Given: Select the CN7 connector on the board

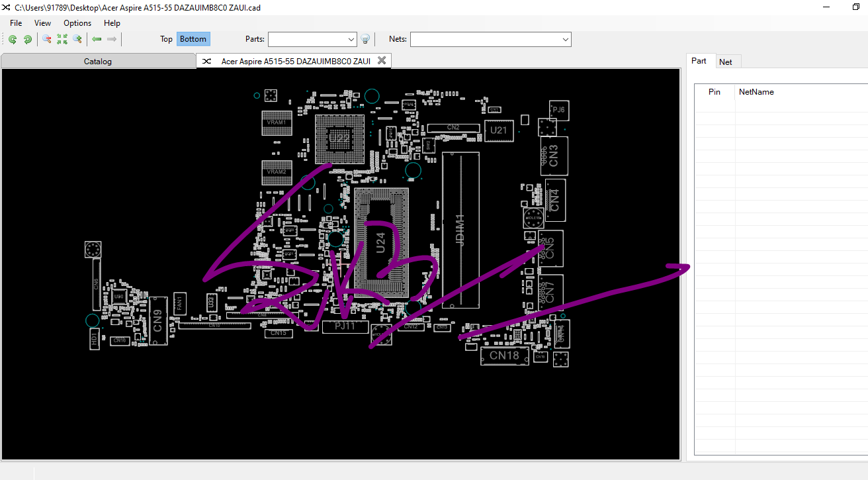Looking at the screenshot, I should coord(550,293).
